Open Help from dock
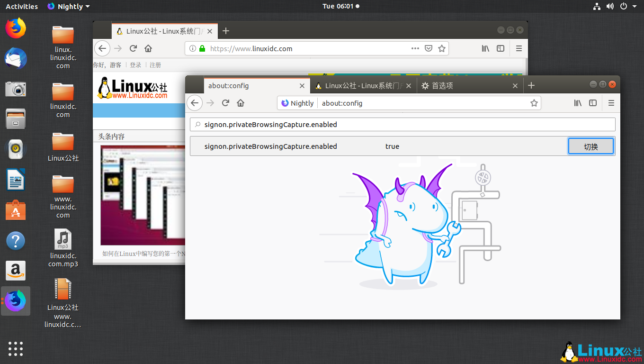Viewport: 644px width, 364px height. coord(16,241)
